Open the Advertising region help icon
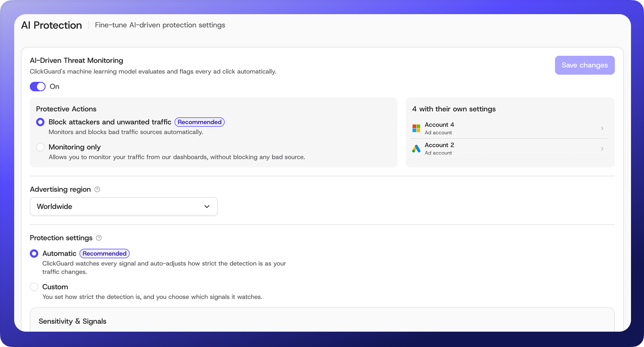Viewport: 644px width, 347px height. [97, 189]
